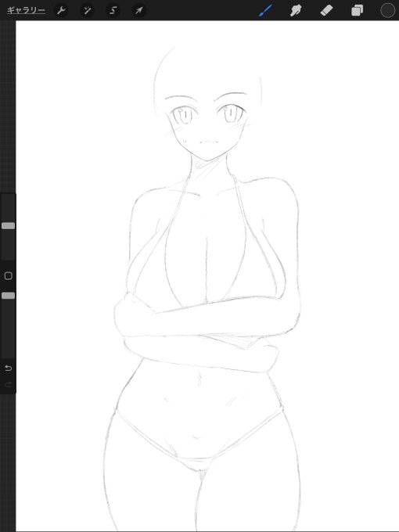Screen dimensions: 399x532
Task: Tap the redo arrow in the sidebar
Action: click(8, 384)
